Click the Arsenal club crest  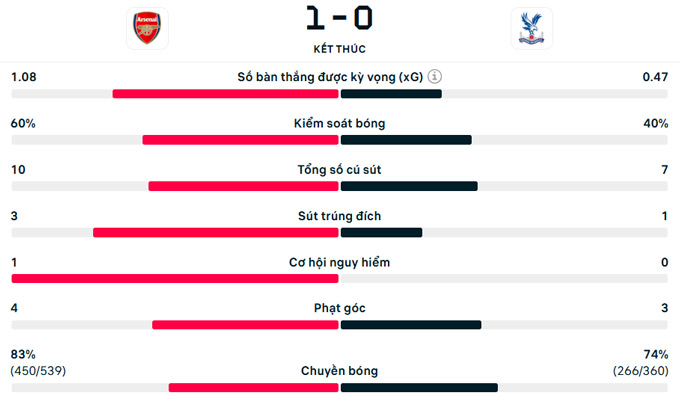[x=148, y=29]
